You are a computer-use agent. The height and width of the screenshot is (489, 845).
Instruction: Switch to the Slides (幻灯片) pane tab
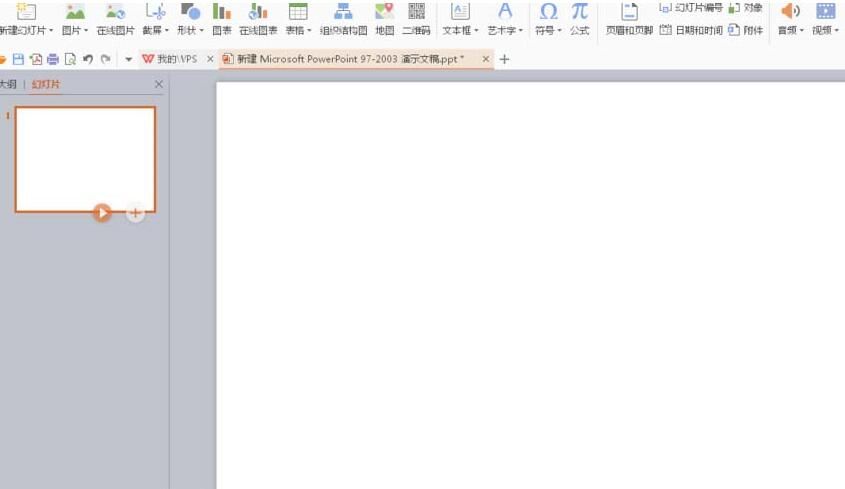(46, 84)
